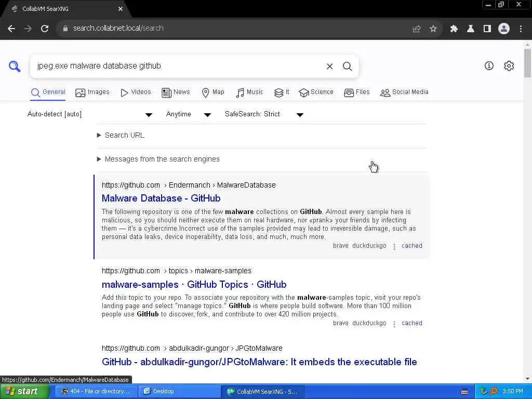The image size is (532, 399).
Task: Open the Malware Database - GitHub result
Action: click(x=161, y=198)
